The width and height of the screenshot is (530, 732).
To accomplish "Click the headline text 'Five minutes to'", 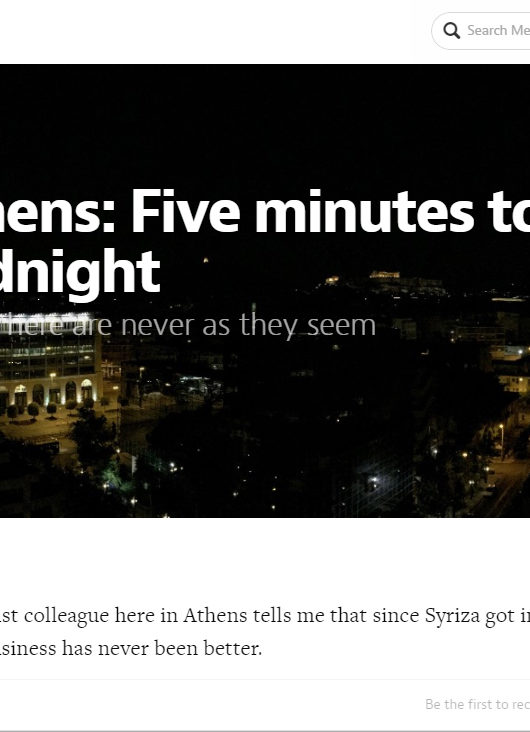I will tap(331, 211).
